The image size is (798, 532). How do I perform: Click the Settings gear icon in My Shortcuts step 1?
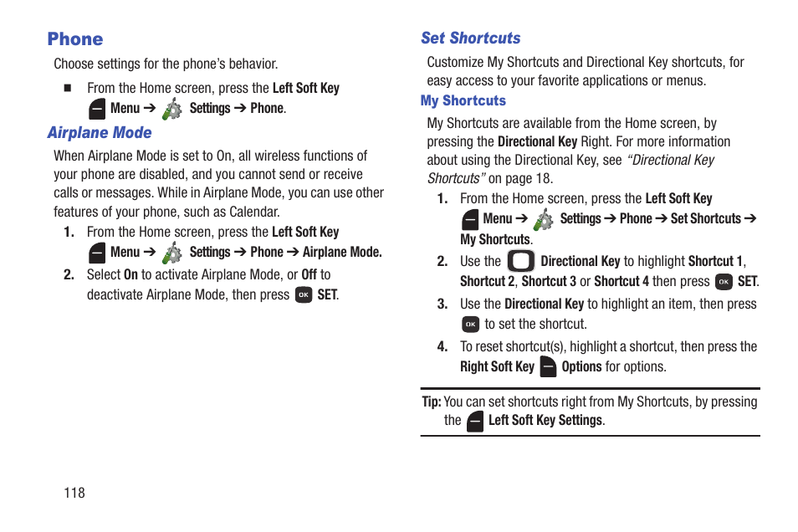544,219
